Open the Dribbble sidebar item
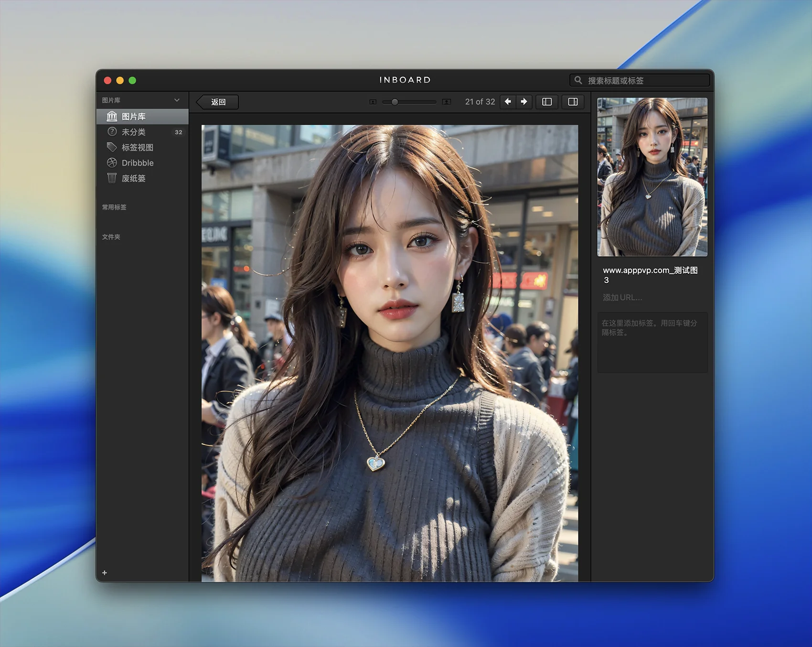 (x=137, y=163)
